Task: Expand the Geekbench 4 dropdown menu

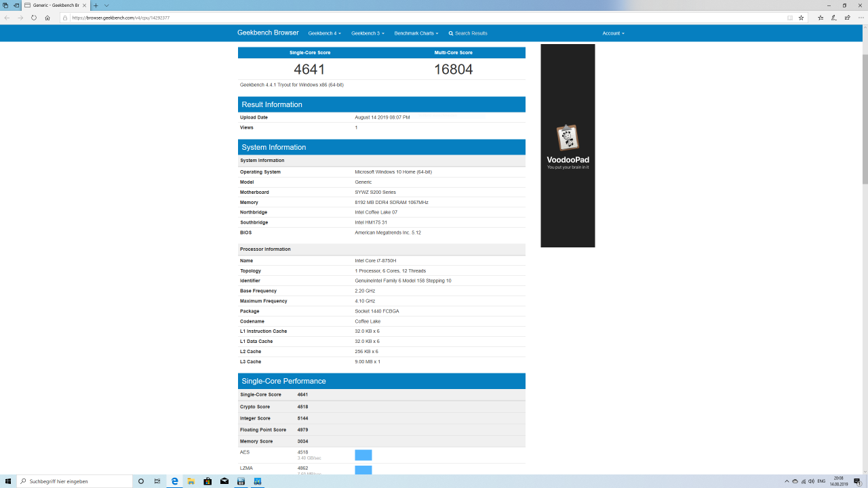Action: [x=324, y=33]
